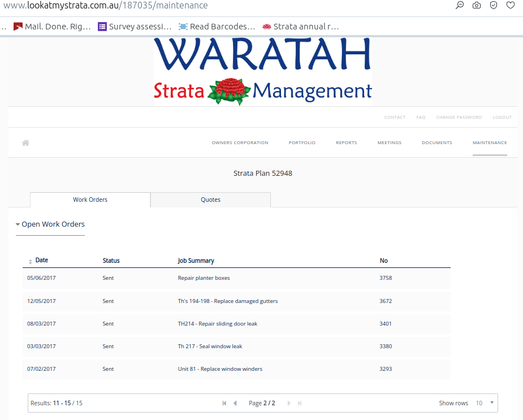The height and width of the screenshot is (420, 523).
Task: Open the Portfolio menu
Action: pos(302,143)
